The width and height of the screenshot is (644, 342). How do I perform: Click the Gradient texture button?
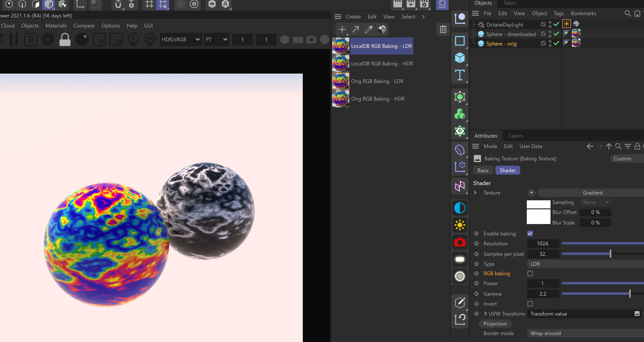click(593, 193)
